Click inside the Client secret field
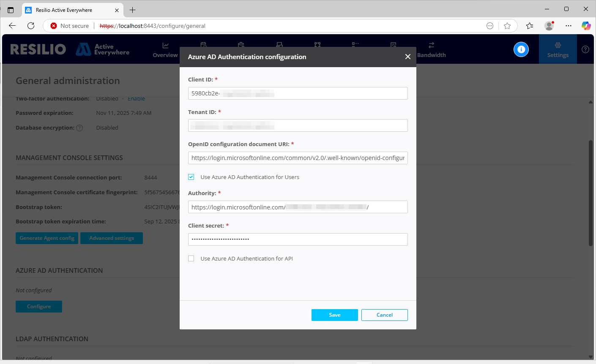596x364 pixels. pyautogui.click(x=298, y=239)
